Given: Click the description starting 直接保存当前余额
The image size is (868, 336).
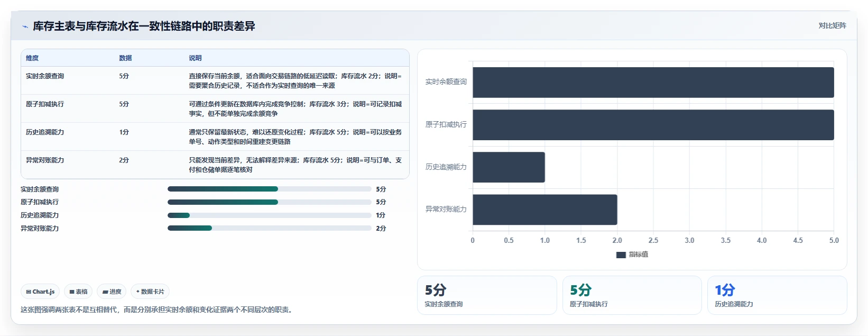Looking at the screenshot, I should (x=296, y=81).
